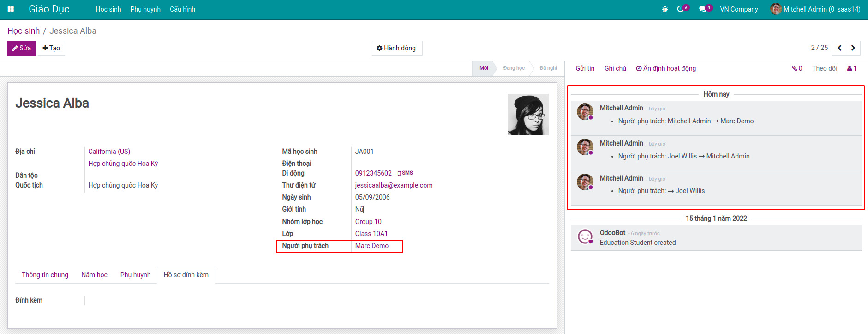Set status to Đang học
868x334 pixels.
514,68
